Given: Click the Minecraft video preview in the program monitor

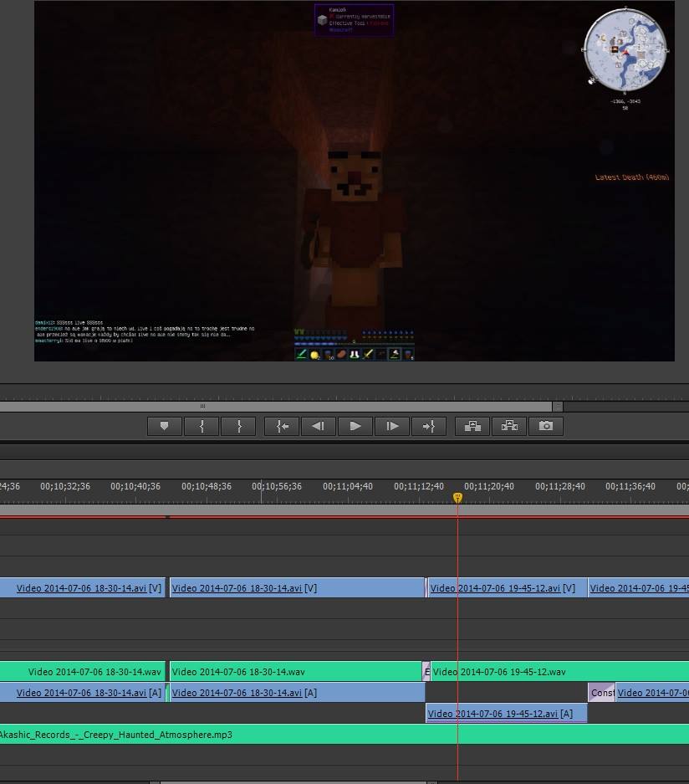Looking at the screenshot, I should (355, 181).
